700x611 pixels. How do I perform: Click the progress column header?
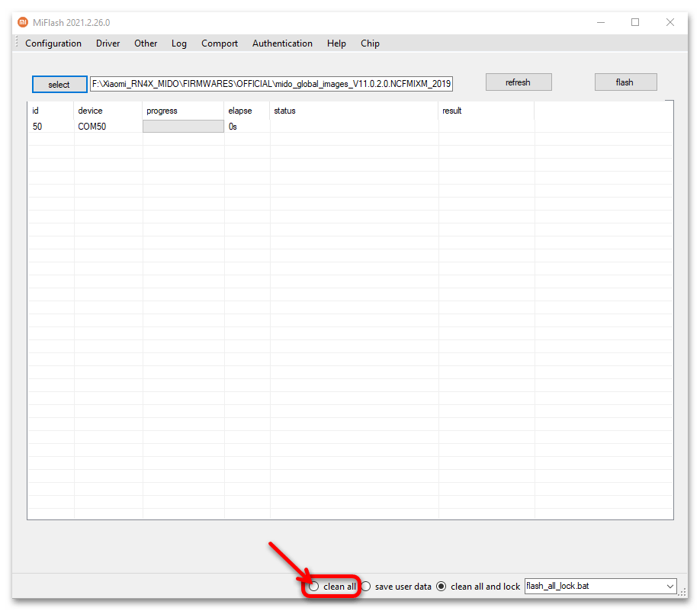pos(183,111)
